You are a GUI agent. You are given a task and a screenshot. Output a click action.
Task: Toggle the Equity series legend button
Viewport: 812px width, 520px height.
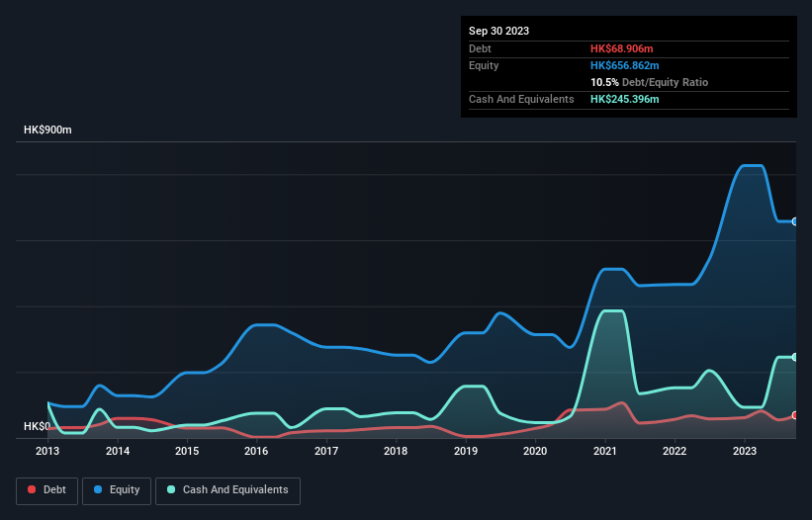click(117, 490)
